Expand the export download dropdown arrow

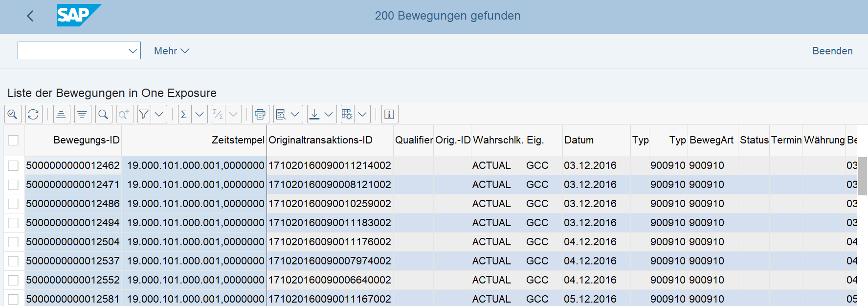(x=329, y=114)
